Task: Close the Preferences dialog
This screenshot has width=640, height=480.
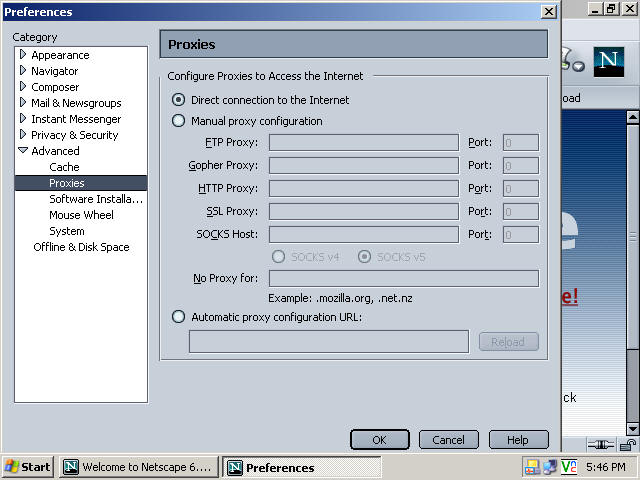Action: pyautogui.click(x=549, y=11)
